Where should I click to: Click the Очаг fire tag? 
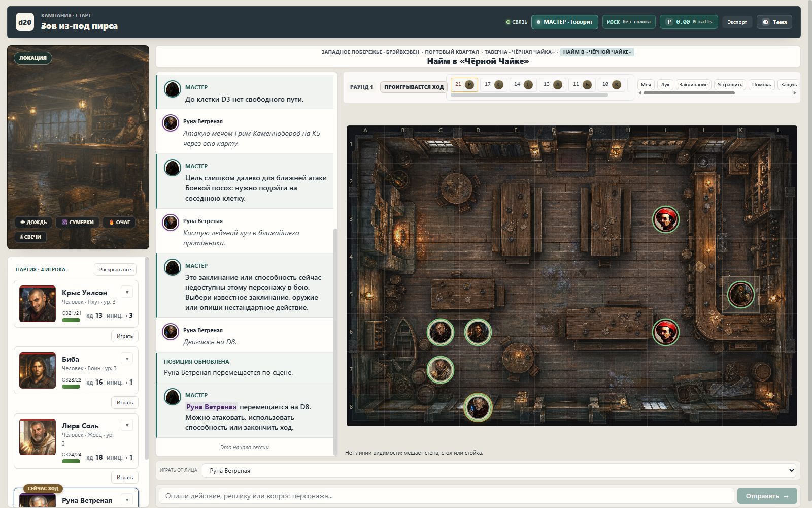(119, 222)
